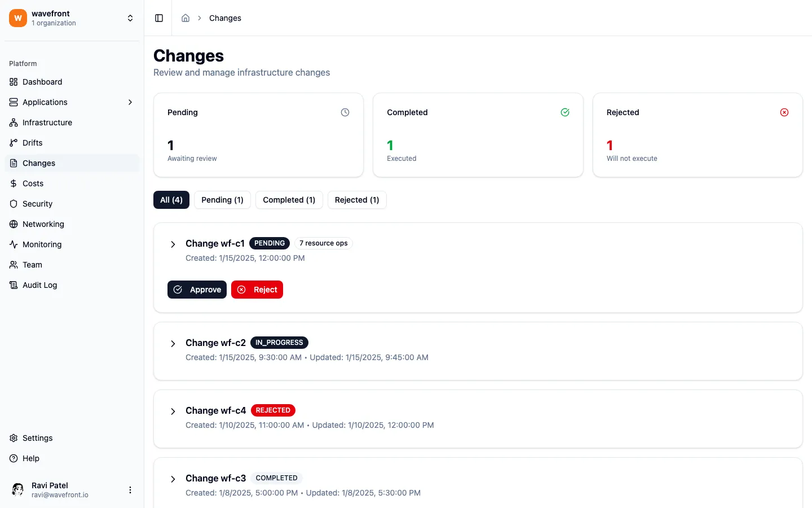Approve change wf-c1
Image resolution: width=812 pixels, height=508 pixels.
point(197,290)
